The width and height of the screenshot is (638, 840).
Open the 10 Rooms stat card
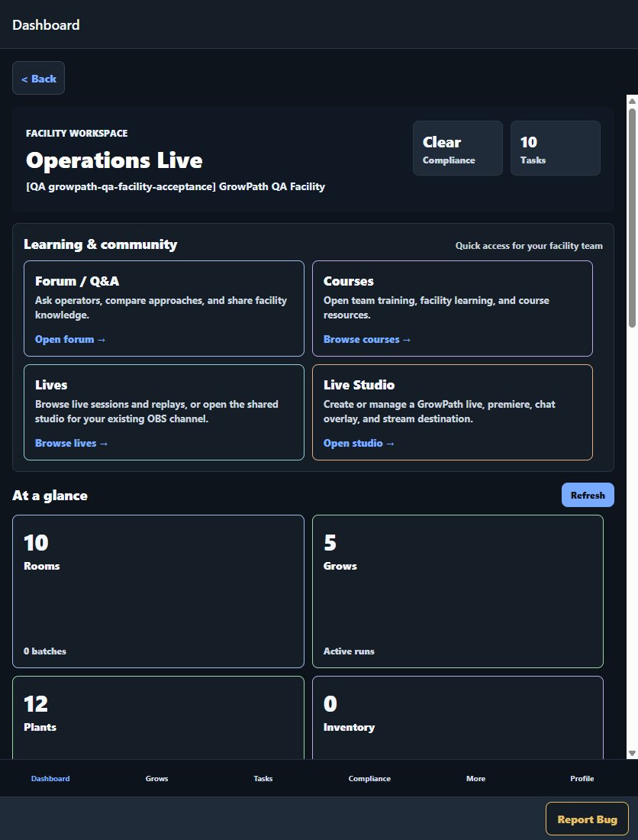159,591
